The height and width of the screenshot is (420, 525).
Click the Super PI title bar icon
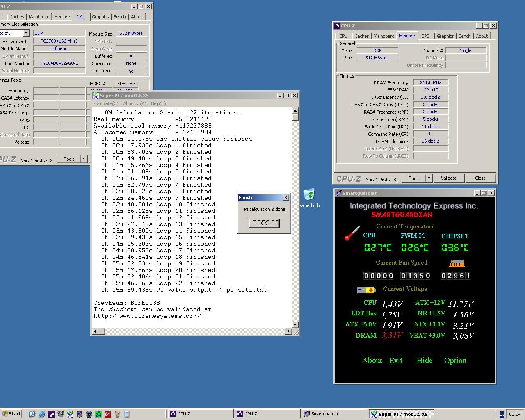96,95
